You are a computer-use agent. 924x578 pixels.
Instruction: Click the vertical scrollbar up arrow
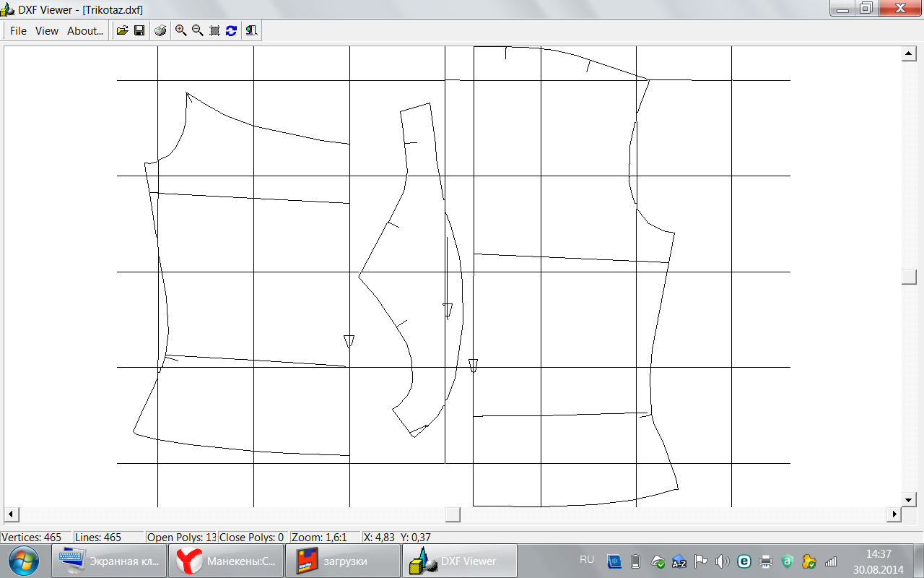(x=909, y=53)
